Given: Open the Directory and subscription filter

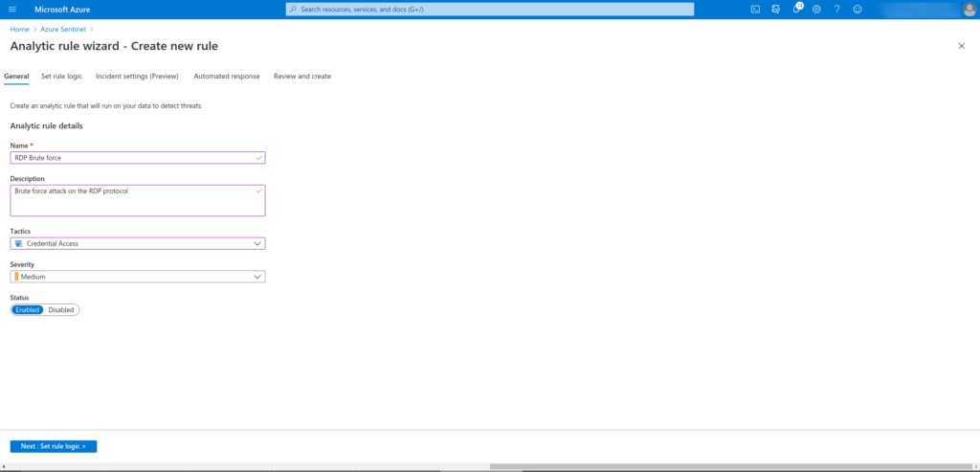Looking at the screenshot, I should point(776,10).
